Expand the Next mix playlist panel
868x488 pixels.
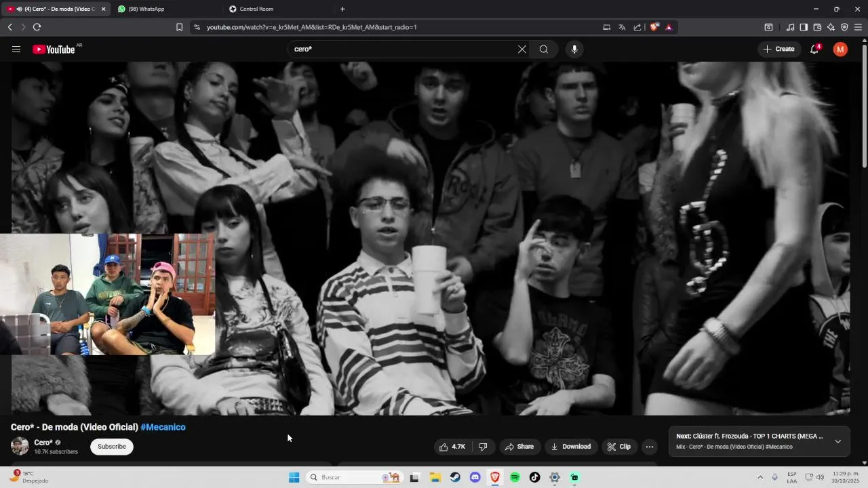pos(837,441)
